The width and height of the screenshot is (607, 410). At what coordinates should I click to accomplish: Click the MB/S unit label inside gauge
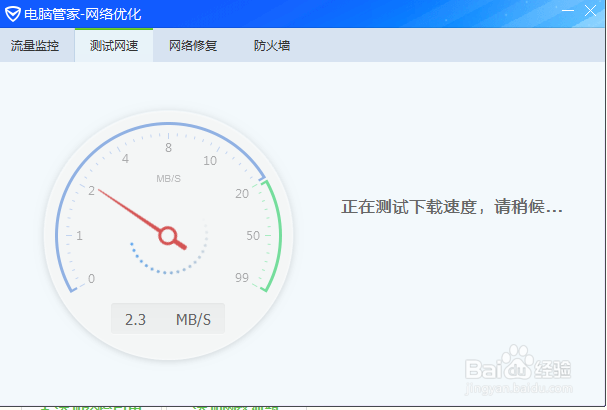click(168, 178)
